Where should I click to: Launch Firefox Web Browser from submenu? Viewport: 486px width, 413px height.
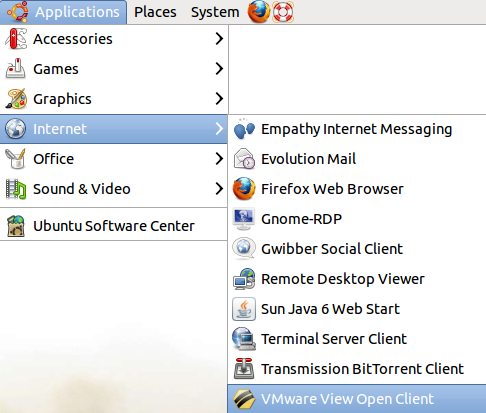click(x=357, y=189)
